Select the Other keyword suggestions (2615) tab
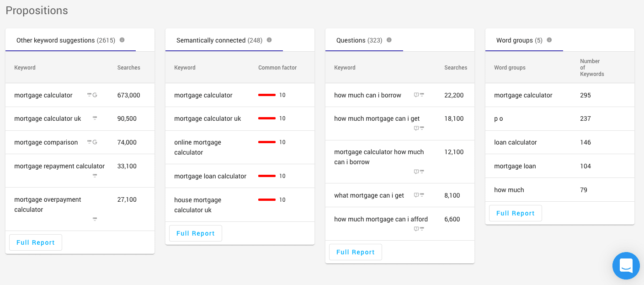The height and width of the screenshot is (285, 644). 71,40
